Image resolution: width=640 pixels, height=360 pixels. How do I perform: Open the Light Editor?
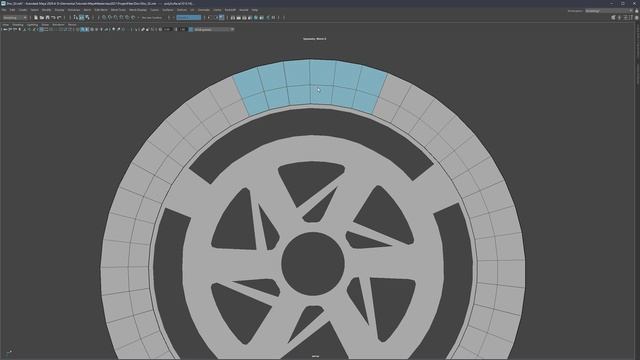pyautogui.click(x=268, y=18)
